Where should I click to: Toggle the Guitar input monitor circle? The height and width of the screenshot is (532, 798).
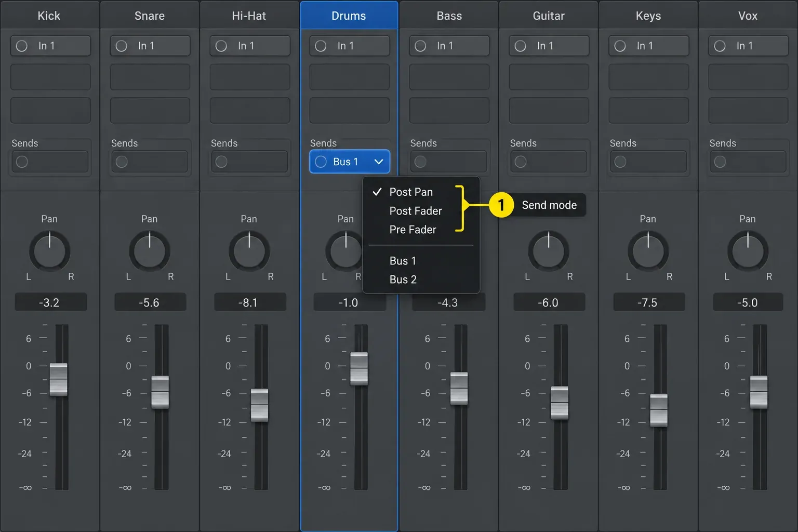pos(521,46)
